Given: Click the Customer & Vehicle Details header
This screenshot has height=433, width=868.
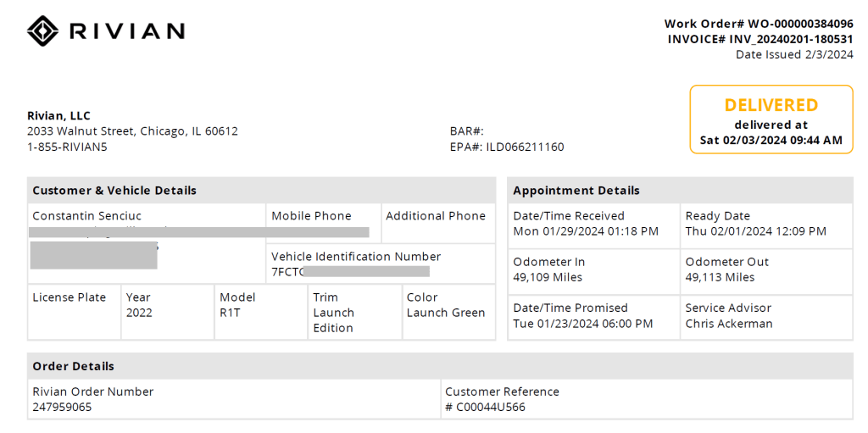Looking at the screenshot, I should [x=114, y=191].
